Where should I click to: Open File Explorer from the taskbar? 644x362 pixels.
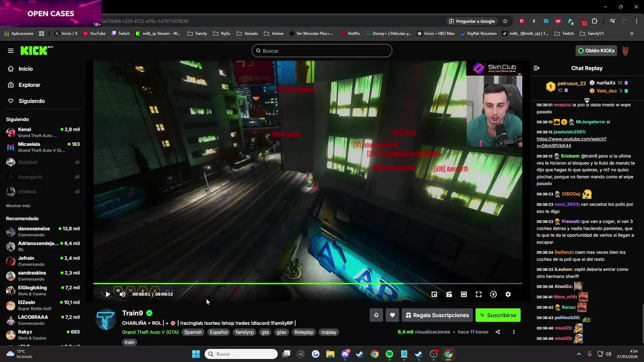coord(330,354)
